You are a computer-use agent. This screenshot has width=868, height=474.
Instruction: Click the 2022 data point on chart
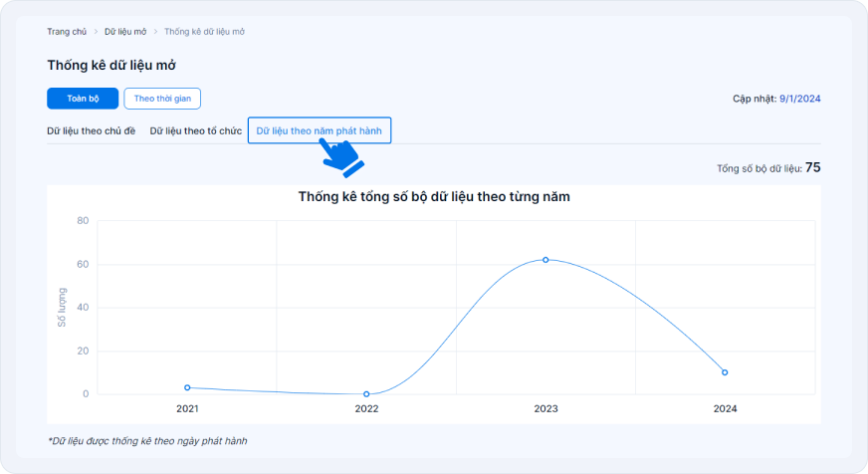click(x=366, y=394)
